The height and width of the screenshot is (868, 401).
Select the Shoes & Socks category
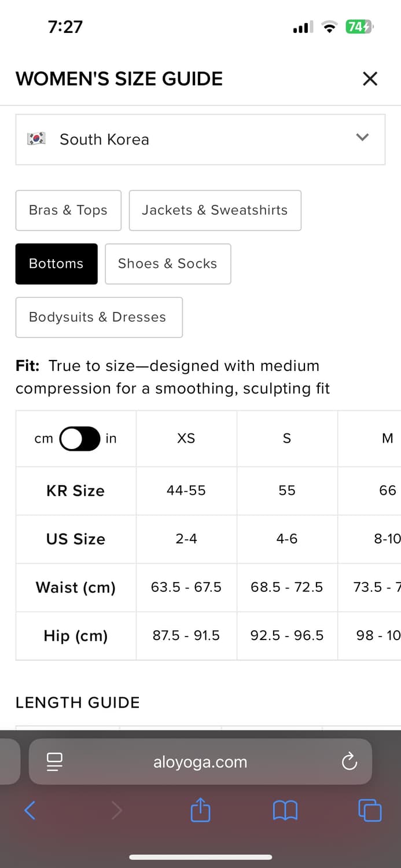click(x=168, y=264)
